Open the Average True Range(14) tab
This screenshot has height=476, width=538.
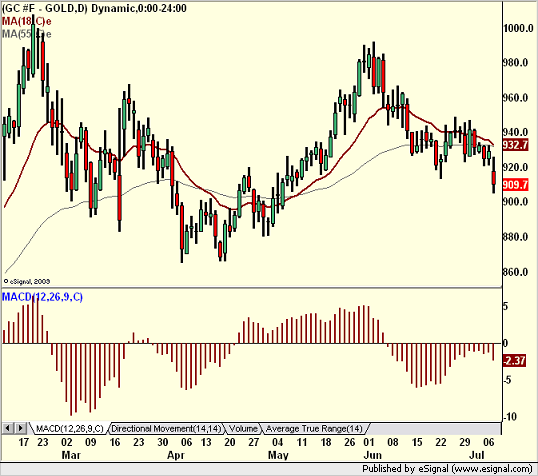[x=314, y=429]
